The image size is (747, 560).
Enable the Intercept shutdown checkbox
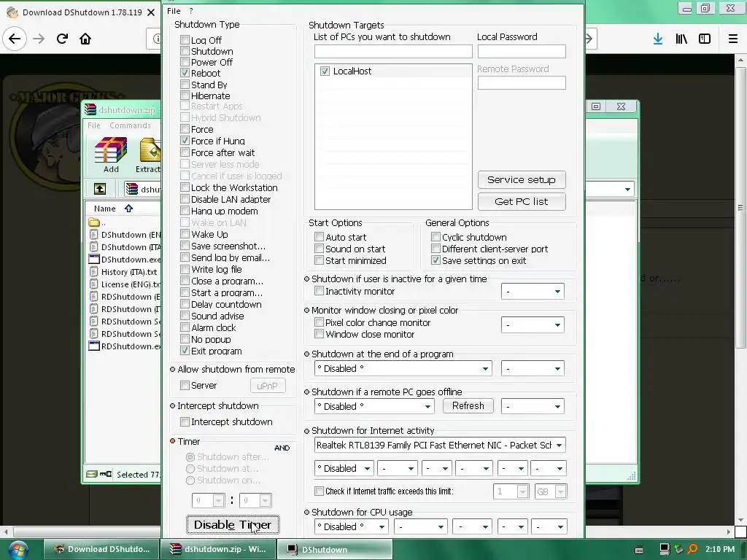pos(185,421)
